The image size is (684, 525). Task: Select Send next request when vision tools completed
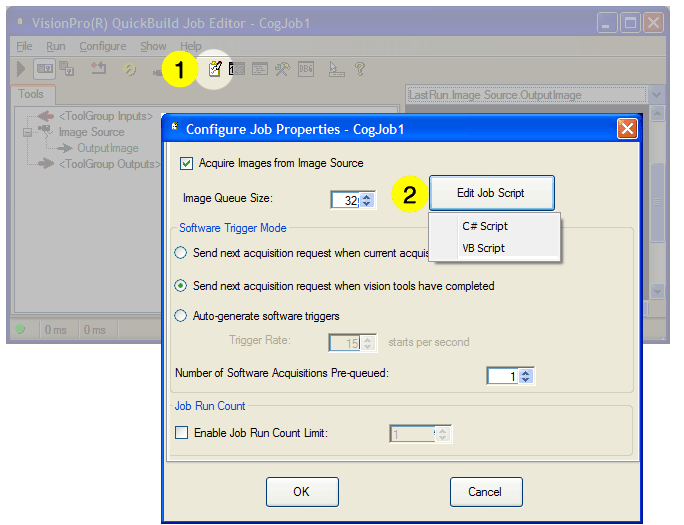click(181, 286)
